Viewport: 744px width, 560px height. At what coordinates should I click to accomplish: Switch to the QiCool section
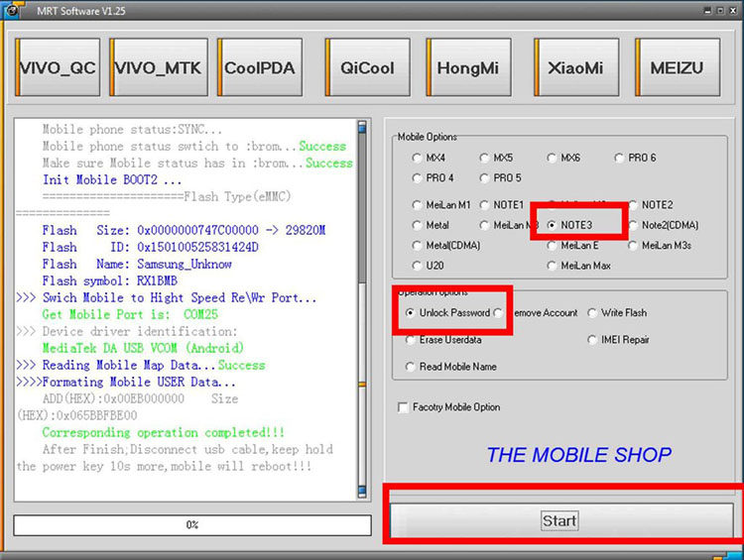pos(367,67)
